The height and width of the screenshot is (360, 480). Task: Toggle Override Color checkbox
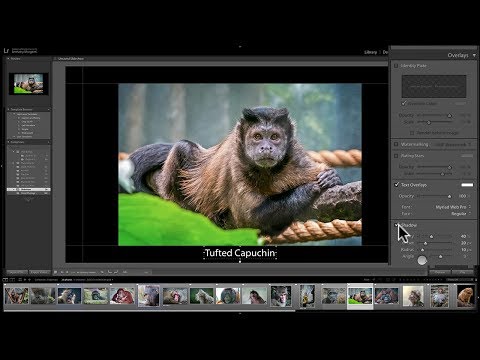404,103
